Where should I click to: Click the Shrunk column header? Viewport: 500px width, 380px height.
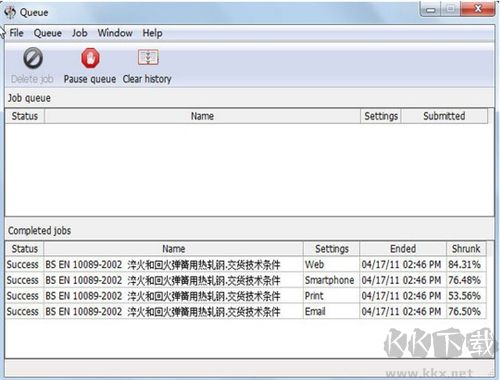466,249
